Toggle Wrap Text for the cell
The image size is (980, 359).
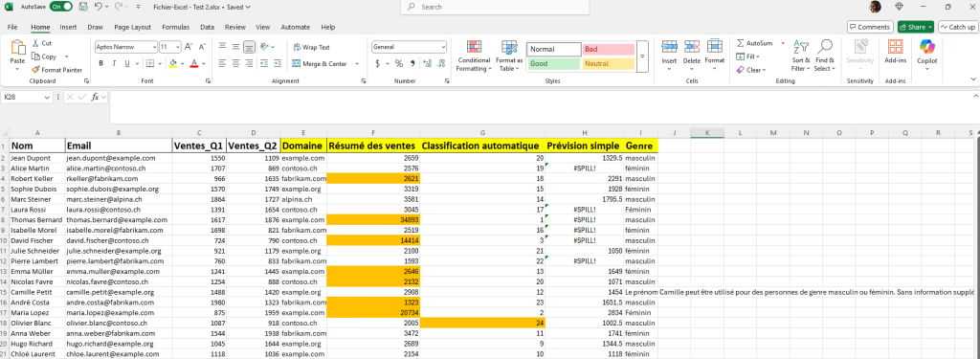tap(311, 47)
